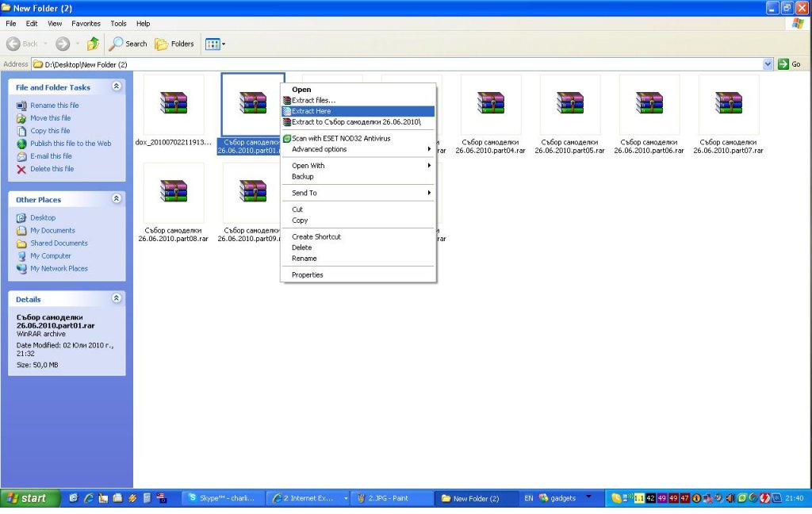This screenshot has height=514, width=812.
Task: Open the Views dropdown in toolbar
Action: click(215, 44)
